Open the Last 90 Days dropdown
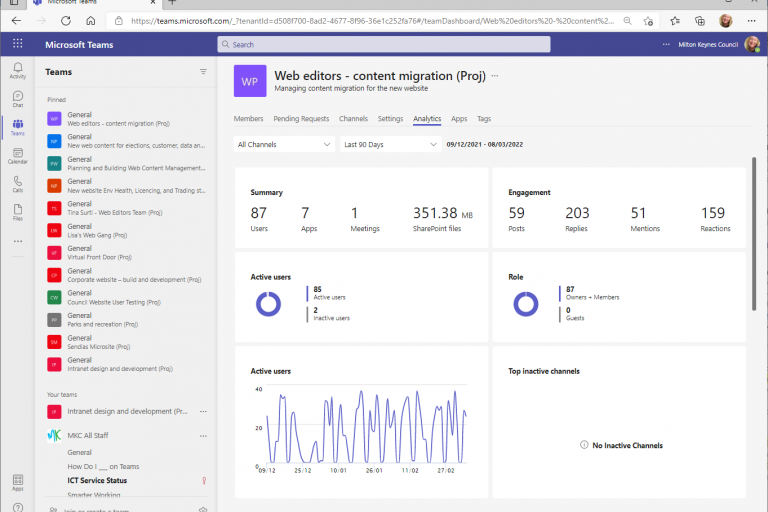Image resolution: width=768 pixels, height=512 pixels. (390, 144)
